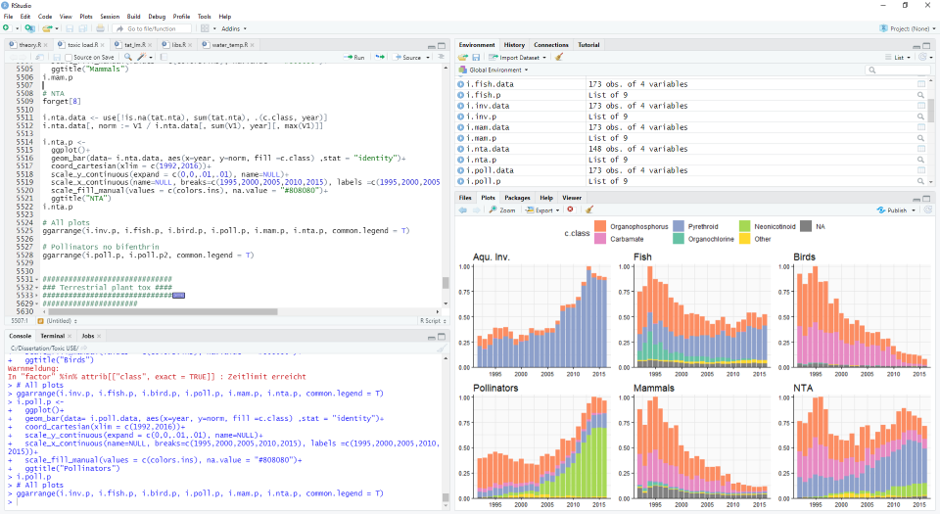The image size is (940, 514).
Task: Go to the previous plot arrow
Action: pyautogui.click(x=463, y=210)
